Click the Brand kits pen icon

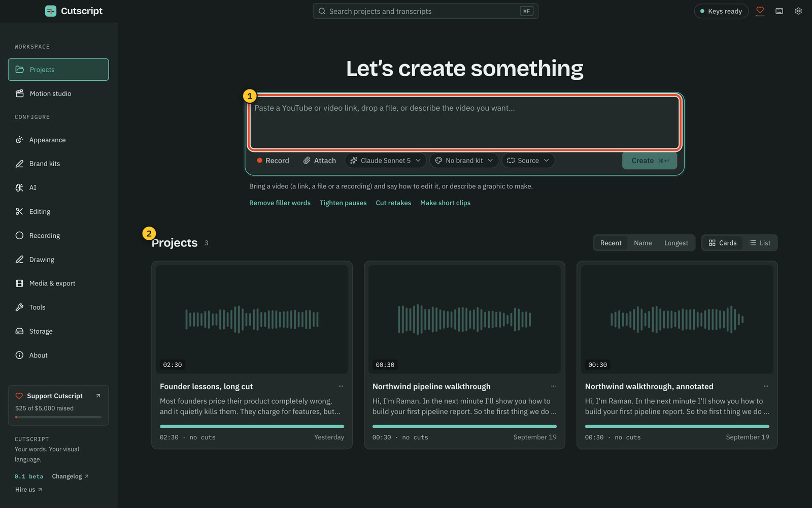(x=19, y=164)
